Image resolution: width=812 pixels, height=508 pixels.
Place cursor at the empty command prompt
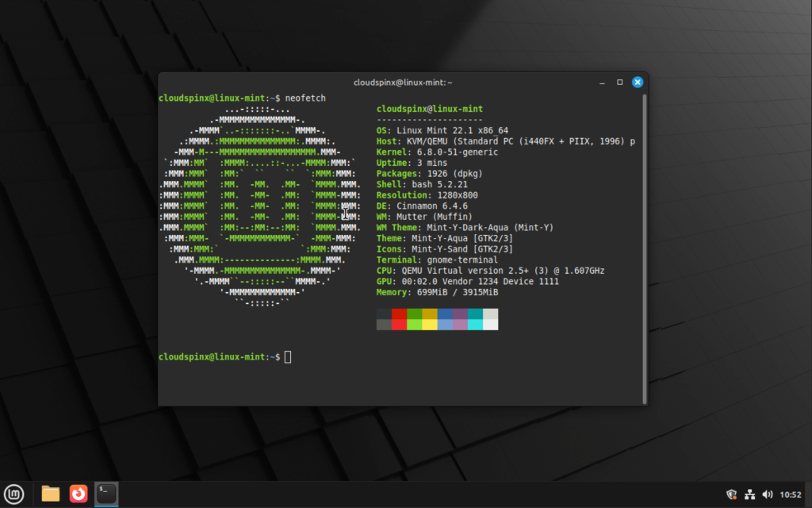[x=288, y=356]
